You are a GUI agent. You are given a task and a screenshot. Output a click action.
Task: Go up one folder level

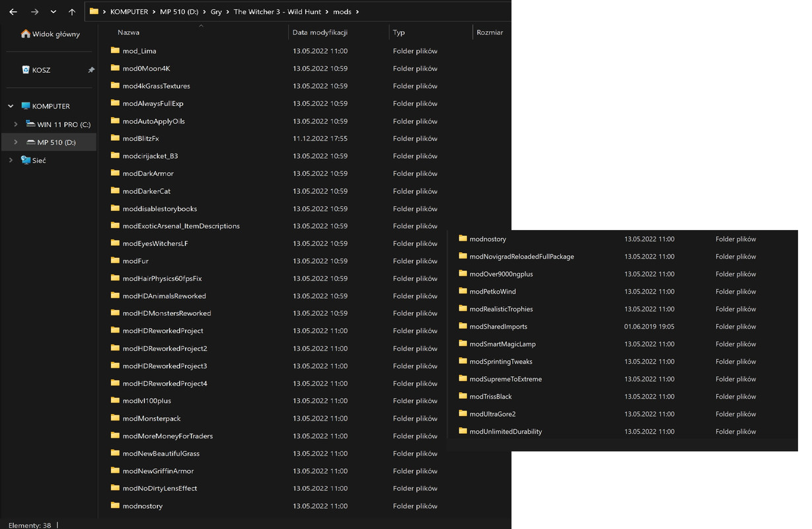click(71, 12)
